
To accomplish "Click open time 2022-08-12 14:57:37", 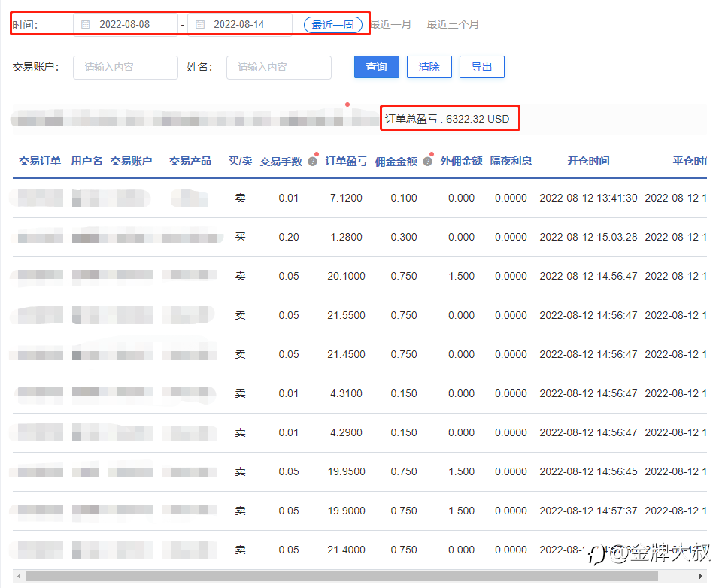I will pyautogui.click(x=588, y=511).
